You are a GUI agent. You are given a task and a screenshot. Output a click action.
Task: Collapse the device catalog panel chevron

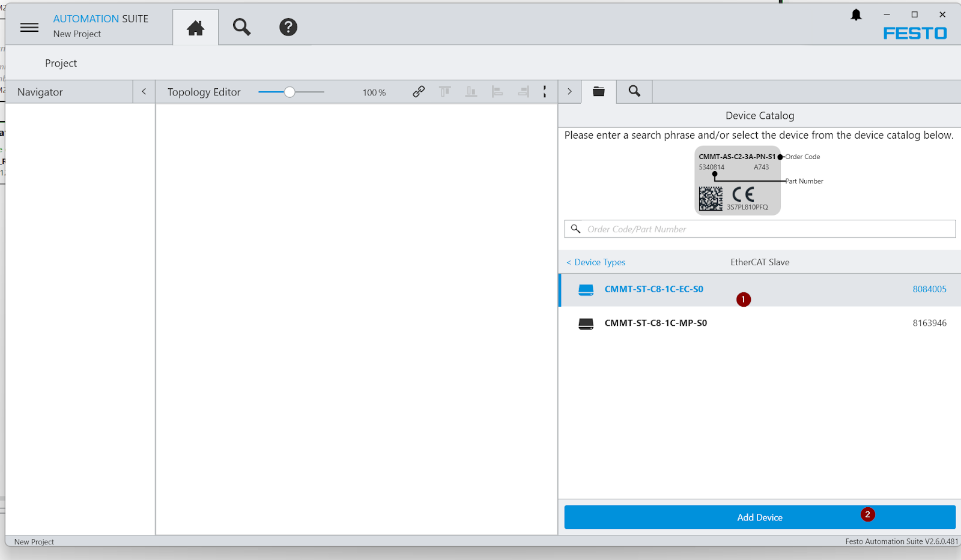coord(569,92)
